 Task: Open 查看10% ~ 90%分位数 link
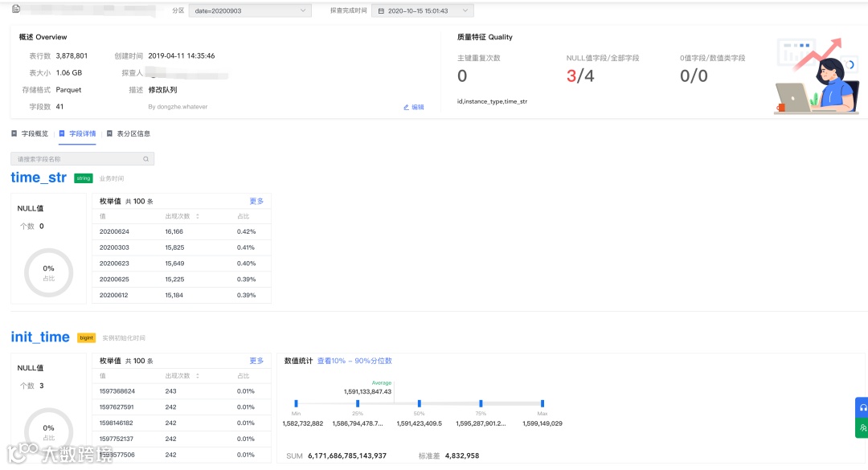click(x=354, y=361)
